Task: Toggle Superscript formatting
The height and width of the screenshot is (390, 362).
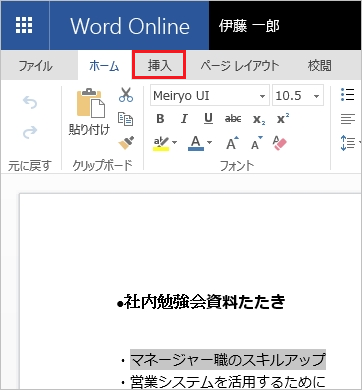Action: click(283, 118)
